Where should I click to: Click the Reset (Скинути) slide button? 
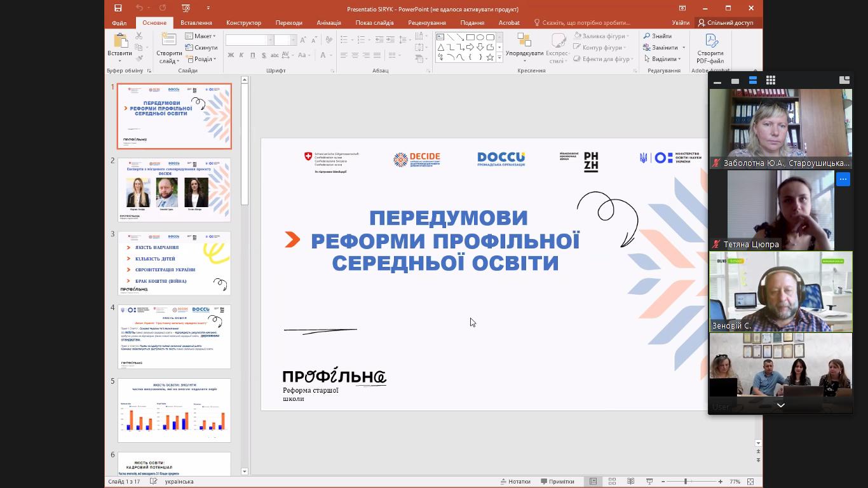[x=201, y=48]
